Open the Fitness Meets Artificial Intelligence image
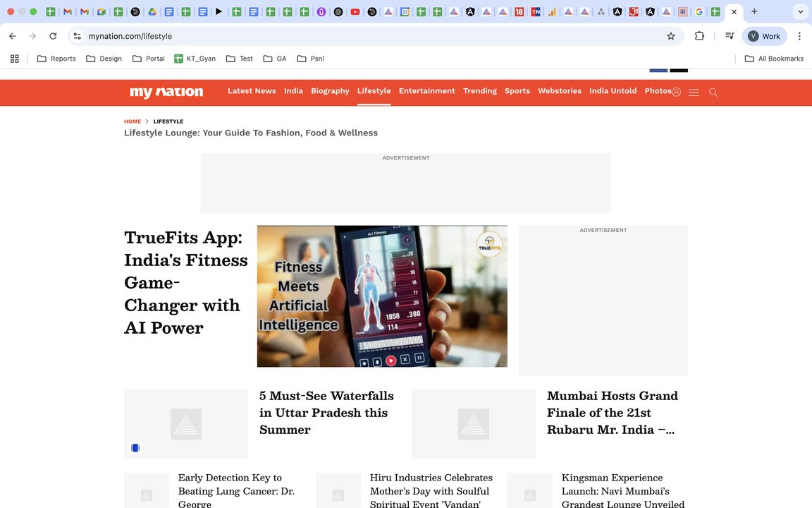 coord(382,296)
